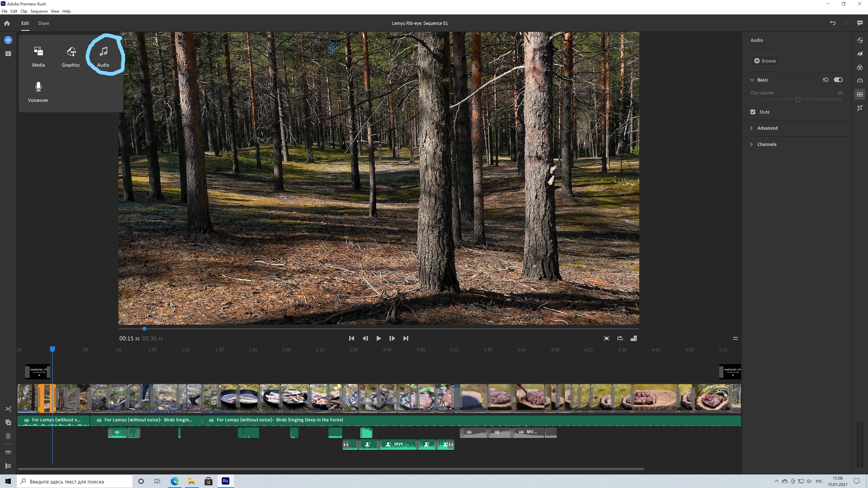Open the Speed panel icon
868x488 pixels.
click(x=860, y=81)
